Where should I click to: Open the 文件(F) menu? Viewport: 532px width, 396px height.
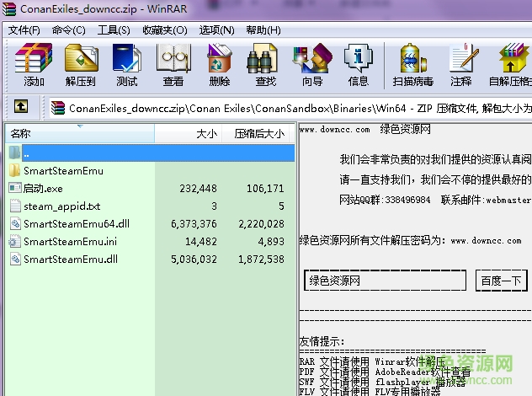(24, 30)
